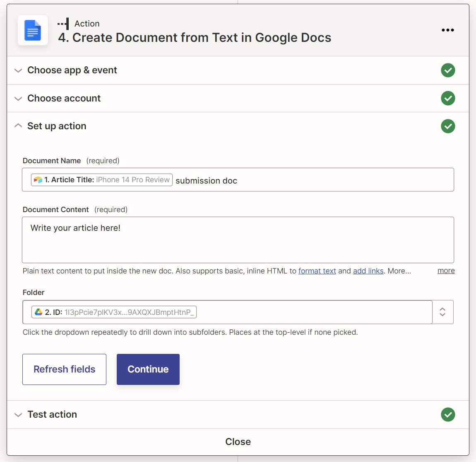Click the Email Parser icon in the Article Title pill
The height and width of the screenshot is (462, 476).
pyautogui.click(x=37, y=179)
